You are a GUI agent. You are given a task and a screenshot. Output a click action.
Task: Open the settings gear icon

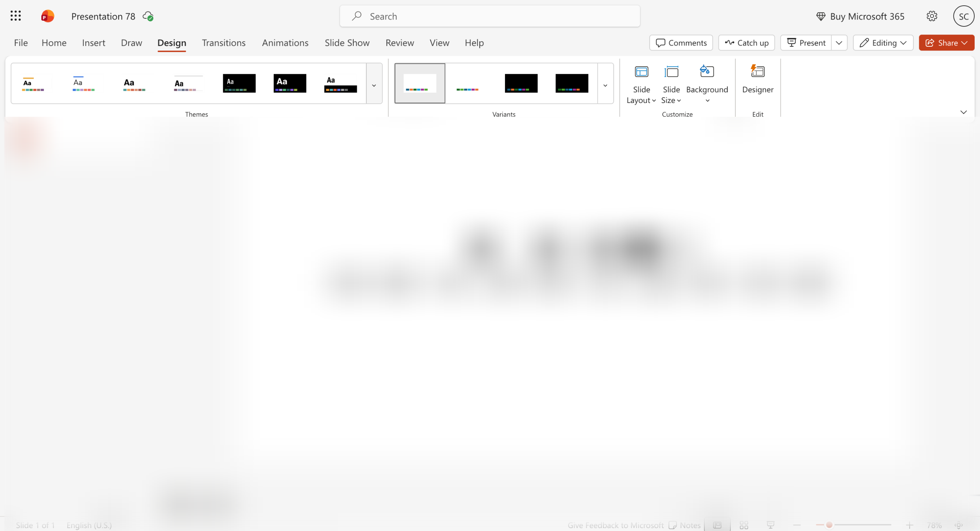coord(932,16)
